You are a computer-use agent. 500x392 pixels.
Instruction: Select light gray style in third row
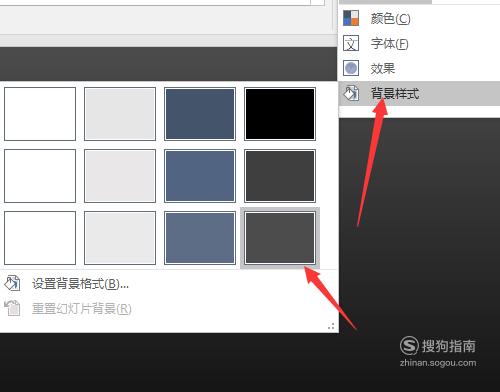point(120,238)
